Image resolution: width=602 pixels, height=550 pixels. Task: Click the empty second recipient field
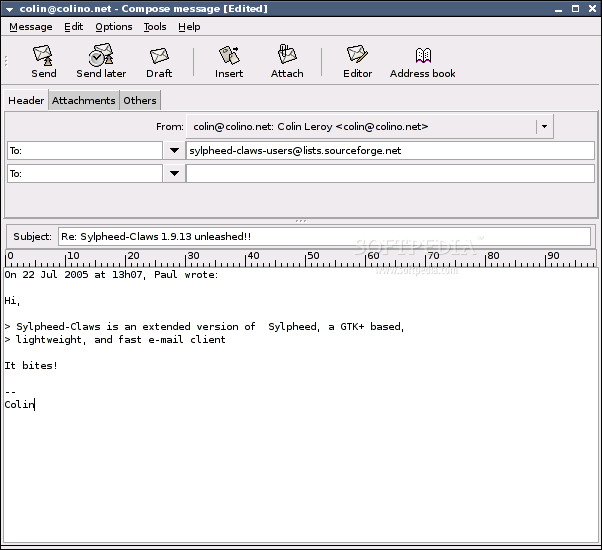pyautogui.click(x=390, y=173)
